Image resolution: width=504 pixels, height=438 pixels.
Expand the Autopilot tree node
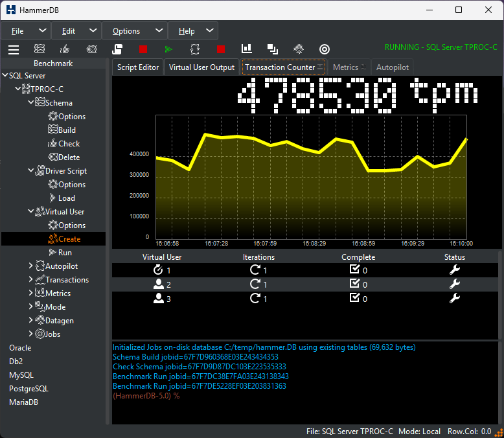point(31,266)
